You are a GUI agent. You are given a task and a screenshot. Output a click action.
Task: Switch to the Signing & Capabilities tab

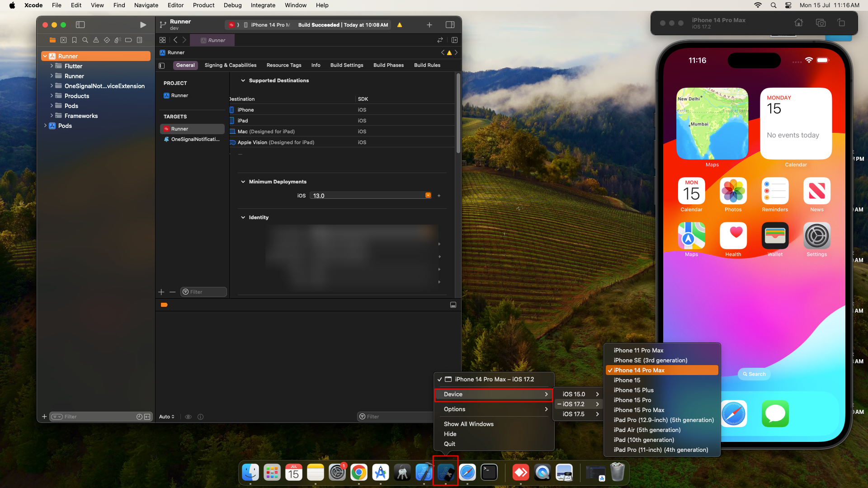pyautogui.click(x=230, y=66)
